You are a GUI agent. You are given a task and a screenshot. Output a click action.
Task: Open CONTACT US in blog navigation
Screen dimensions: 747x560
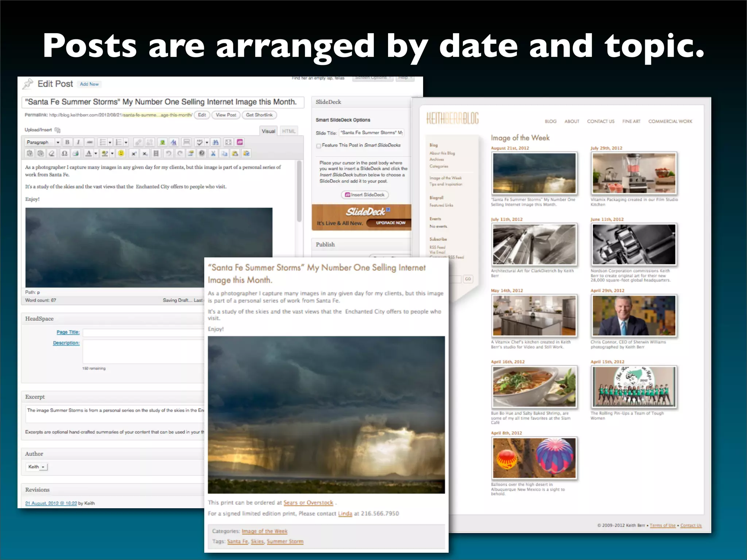pos(600,121)
